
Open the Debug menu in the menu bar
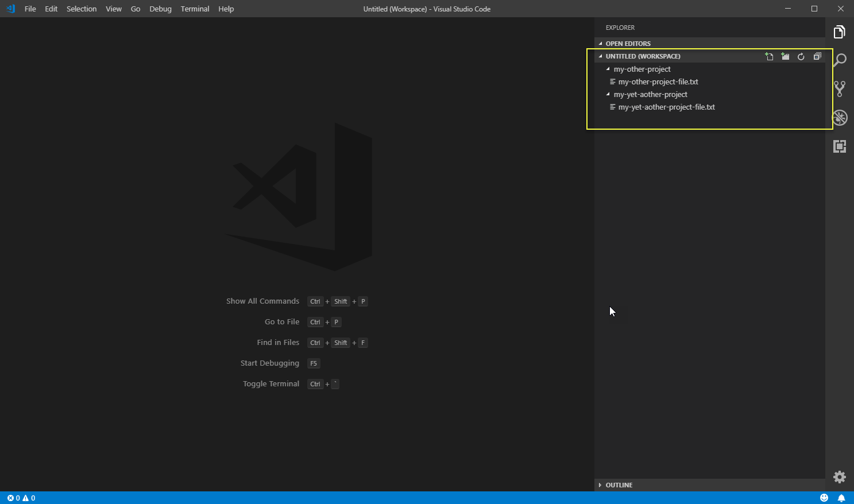tap(160, 9)
